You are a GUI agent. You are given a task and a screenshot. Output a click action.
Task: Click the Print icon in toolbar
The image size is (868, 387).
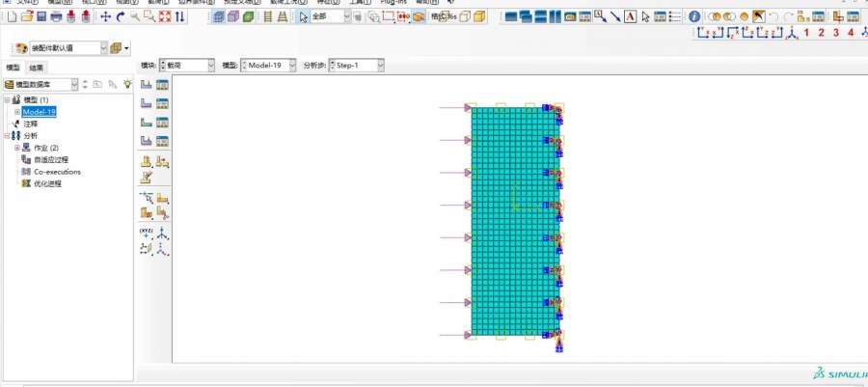point(57,17)
